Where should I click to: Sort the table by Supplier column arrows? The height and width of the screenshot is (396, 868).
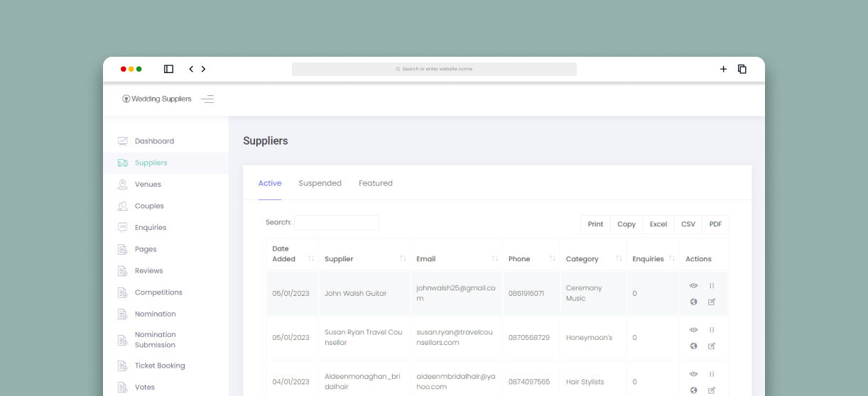[x=403, y=259]
